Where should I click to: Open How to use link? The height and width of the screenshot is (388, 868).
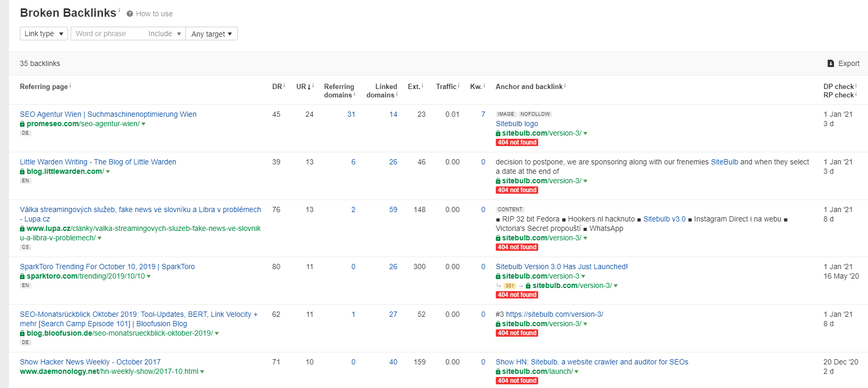point(154,14)
